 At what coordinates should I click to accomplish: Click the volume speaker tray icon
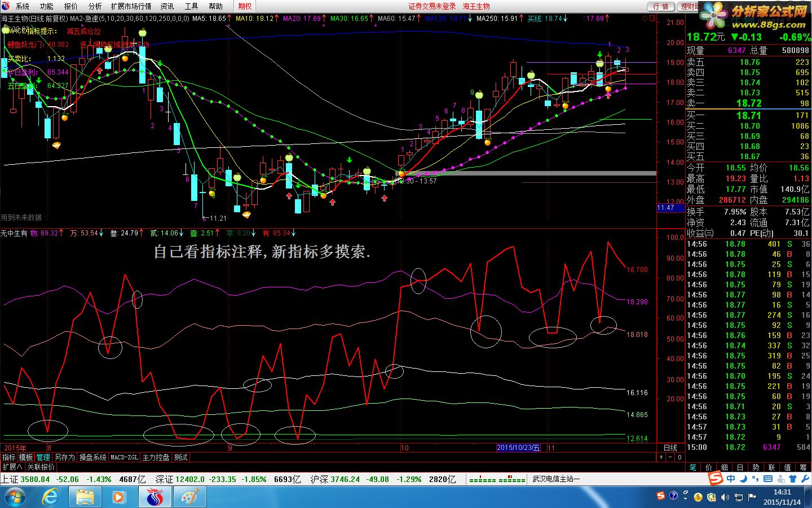tap(725, 497)
